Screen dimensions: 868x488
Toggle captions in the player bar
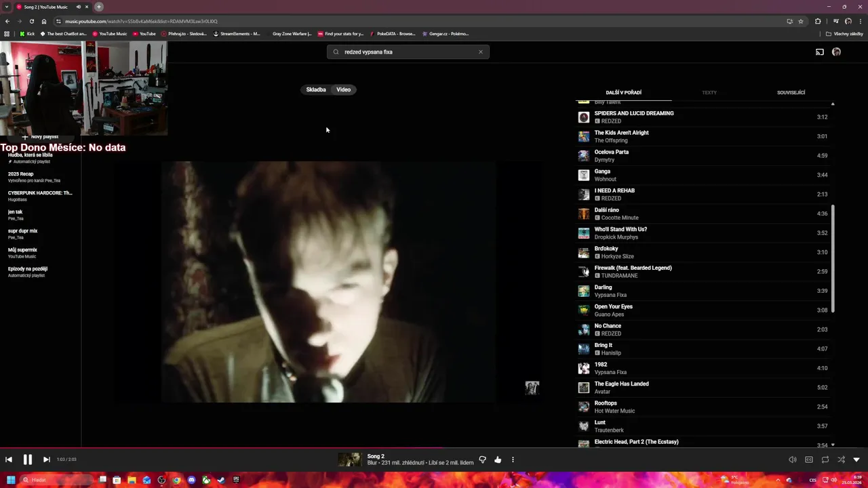(x=809, y=460)
